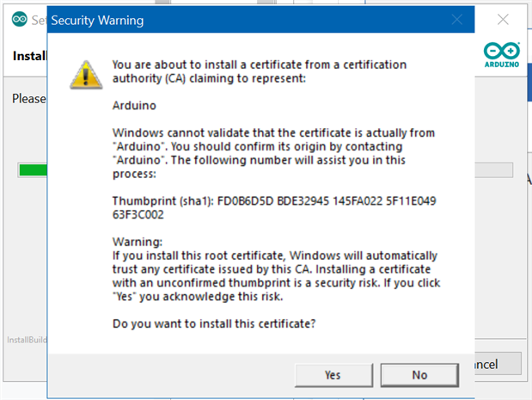Click the 'InstallBuild' label at the bottom left

(26, 340)
